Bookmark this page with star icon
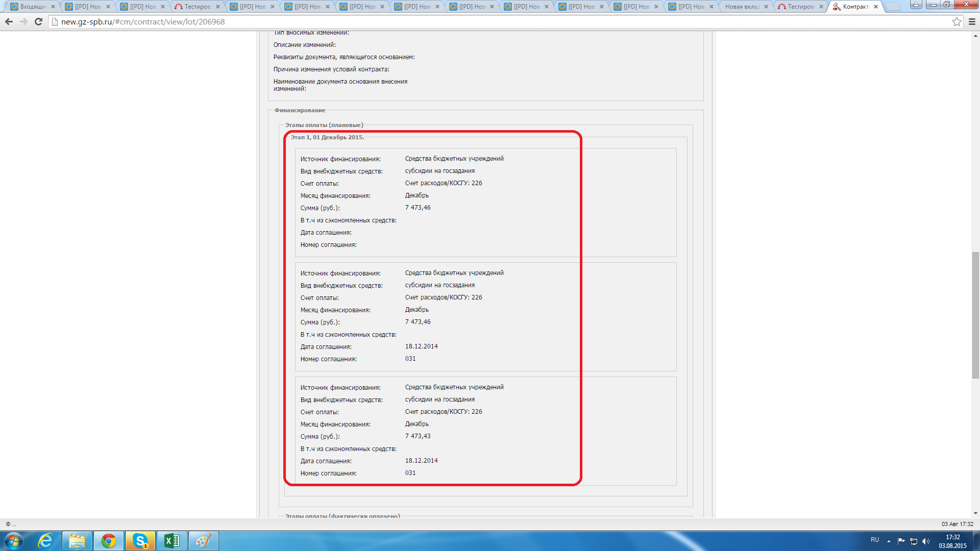 pyautogui.click(x=957, y=21)
